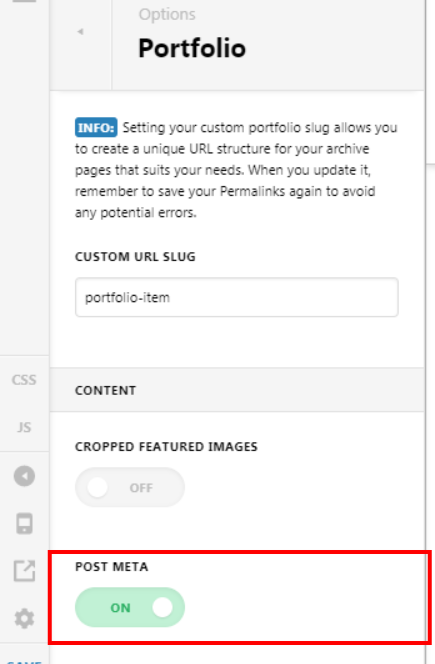Viewport: 435px width, 664px height.
Task: Turn on Cropped Featured Images toggle
Action: point(130,487)
